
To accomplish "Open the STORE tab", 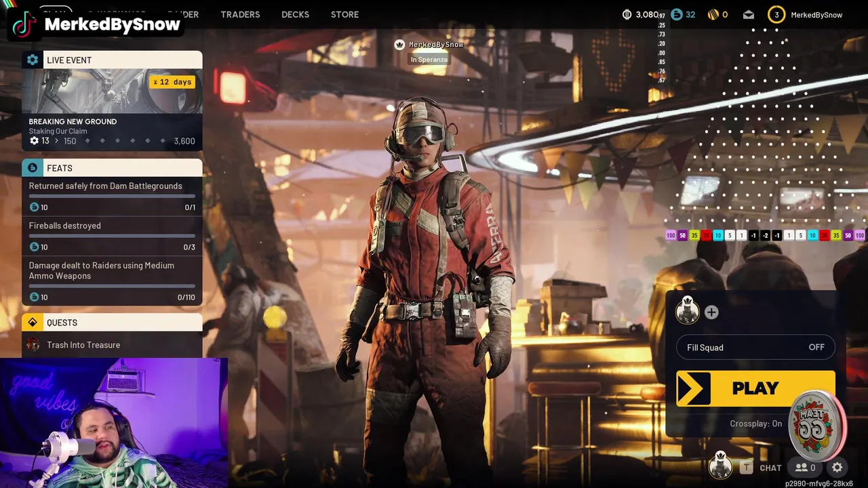I will [x=344, y=14].
